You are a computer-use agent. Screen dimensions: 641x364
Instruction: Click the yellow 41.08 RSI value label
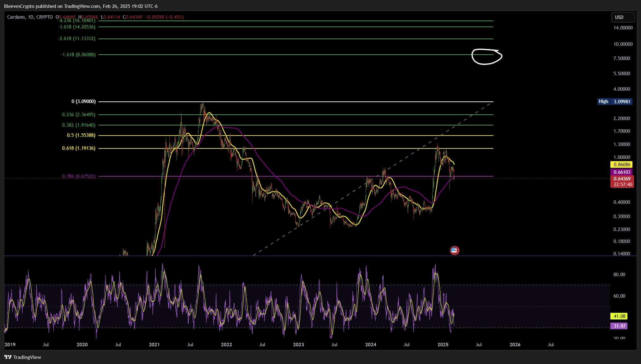tap(619, 316)
